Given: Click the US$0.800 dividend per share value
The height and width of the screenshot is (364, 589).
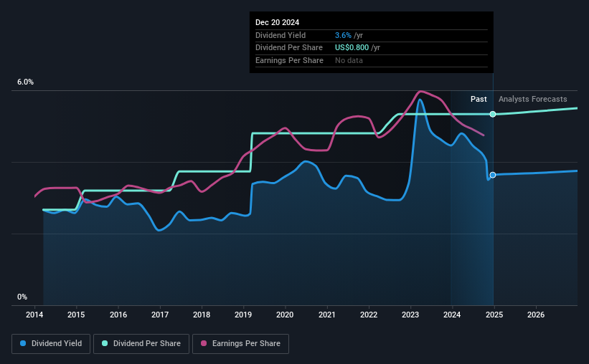Looking at the screenshot, I should coord(352,48).
